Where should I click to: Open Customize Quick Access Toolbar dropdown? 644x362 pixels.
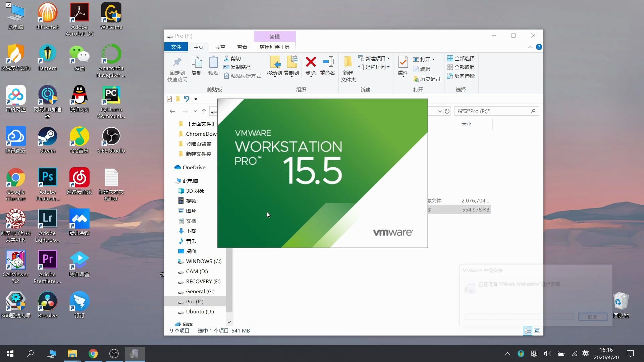tap(196, 99)
